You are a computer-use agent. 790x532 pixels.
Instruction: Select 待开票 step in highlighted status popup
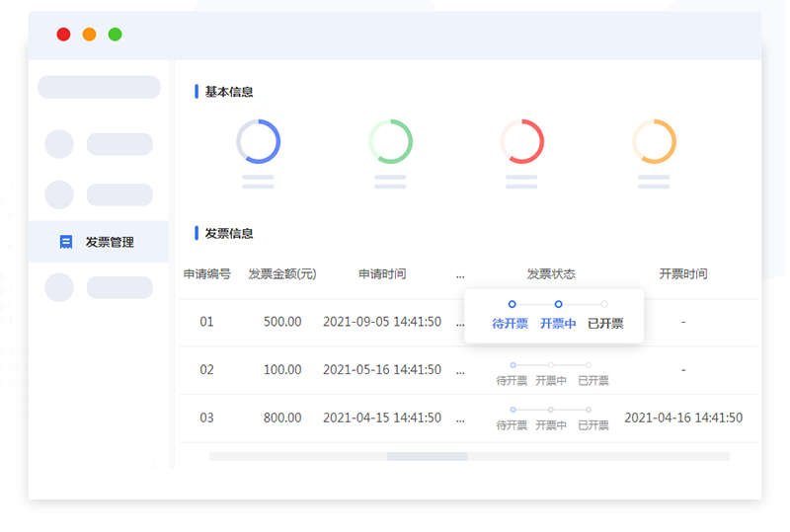[x=510, y=323]
